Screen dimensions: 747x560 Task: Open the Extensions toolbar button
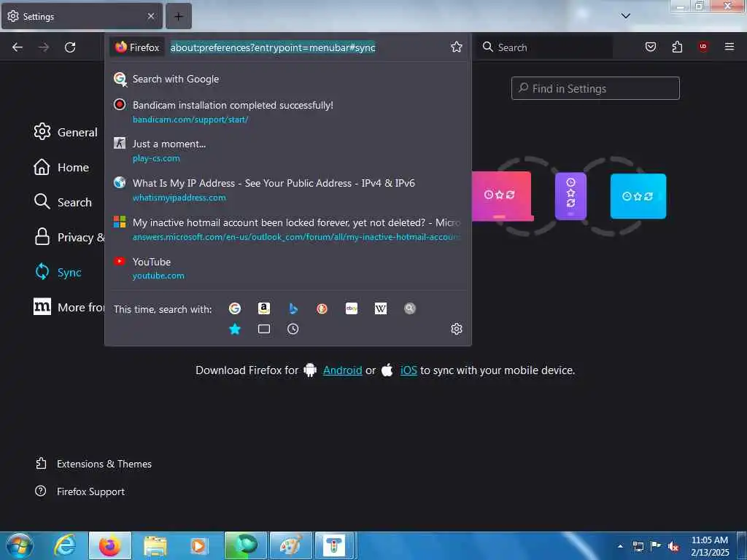pos(677,47)
